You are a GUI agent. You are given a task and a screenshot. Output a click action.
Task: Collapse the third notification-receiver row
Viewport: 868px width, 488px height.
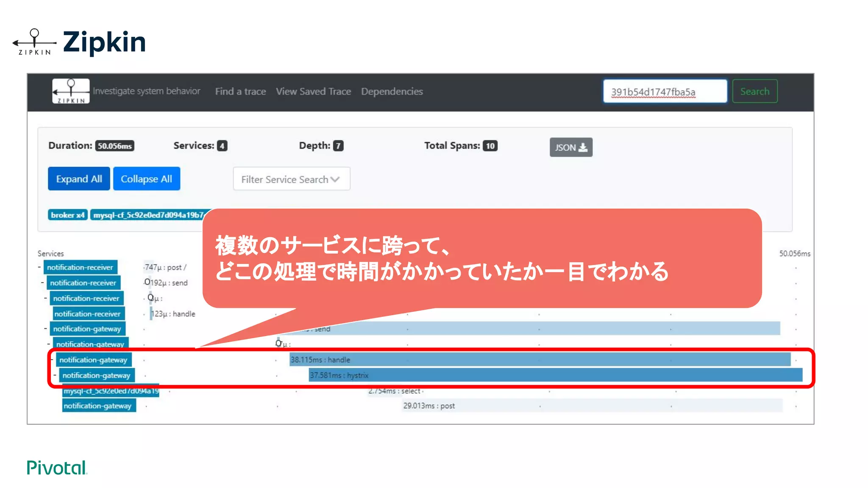[45, 298]
